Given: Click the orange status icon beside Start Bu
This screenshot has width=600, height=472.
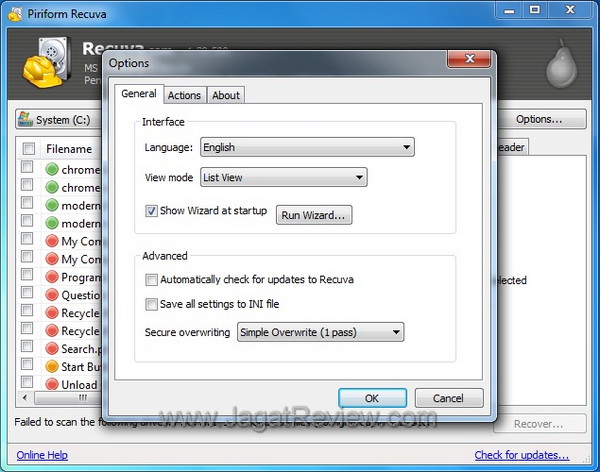Looking at the screenshot, I should [53, 366].
